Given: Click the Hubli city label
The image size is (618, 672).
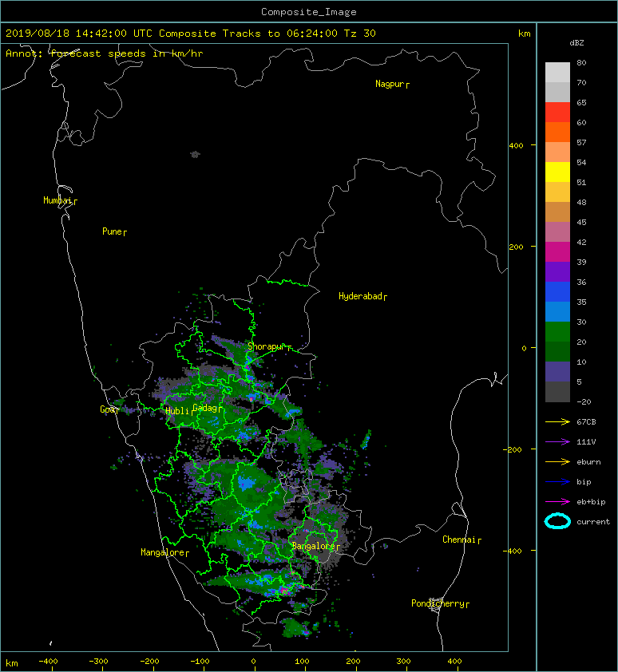Looking at the screenshot, I should point(177,411).
